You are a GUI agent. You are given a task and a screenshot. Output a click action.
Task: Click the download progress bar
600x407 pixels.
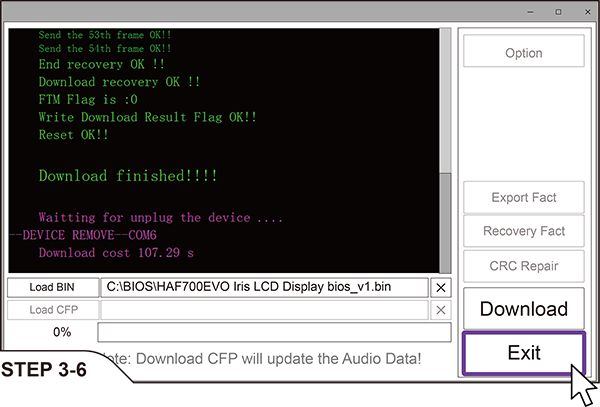(x=274, y=332)
